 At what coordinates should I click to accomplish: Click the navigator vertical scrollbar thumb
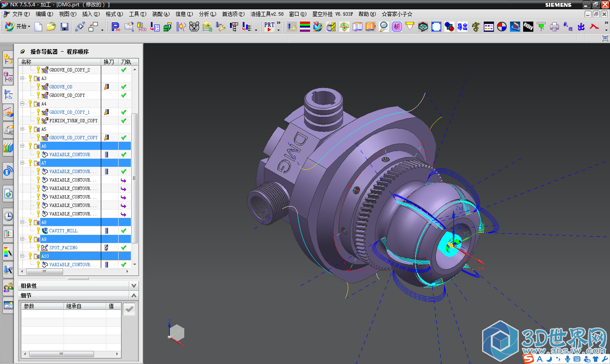pos(135,178)
